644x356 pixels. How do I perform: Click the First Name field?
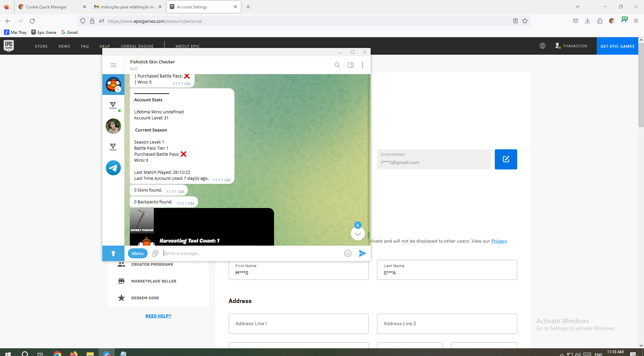tap(299, 269)
